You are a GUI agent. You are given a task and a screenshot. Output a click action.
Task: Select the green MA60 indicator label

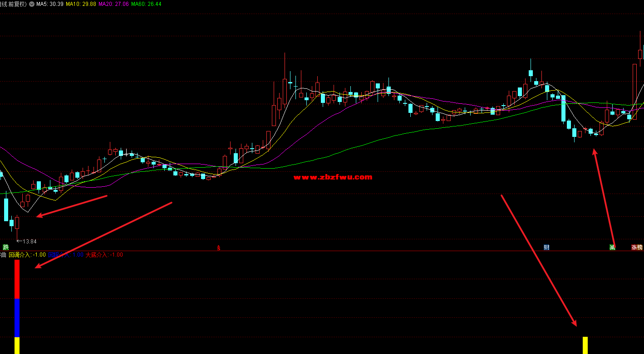point(146,4)
